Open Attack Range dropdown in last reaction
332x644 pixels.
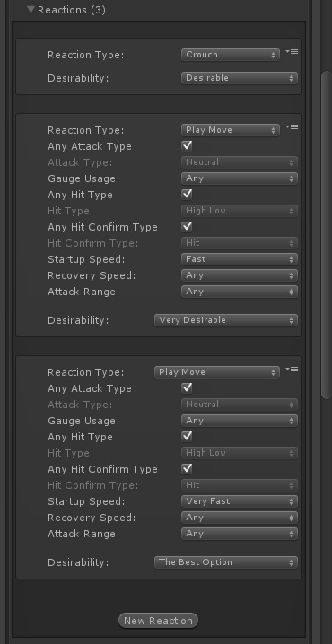coord(240,534)
